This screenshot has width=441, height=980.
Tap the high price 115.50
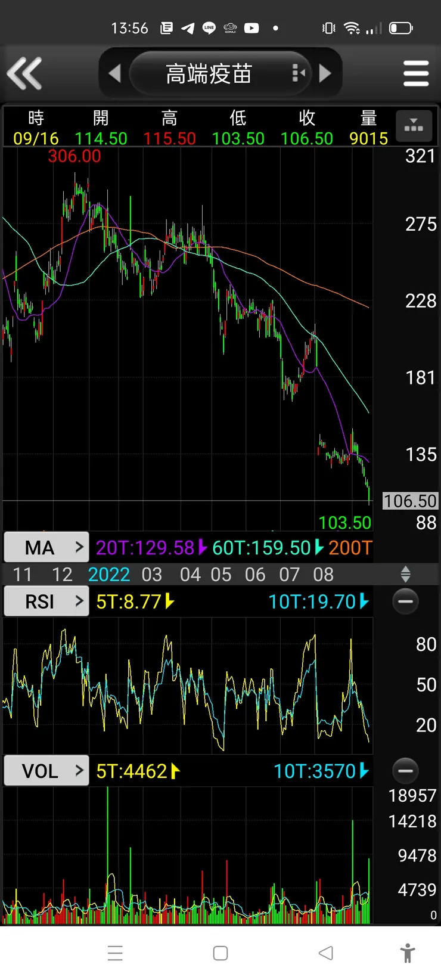169,138
